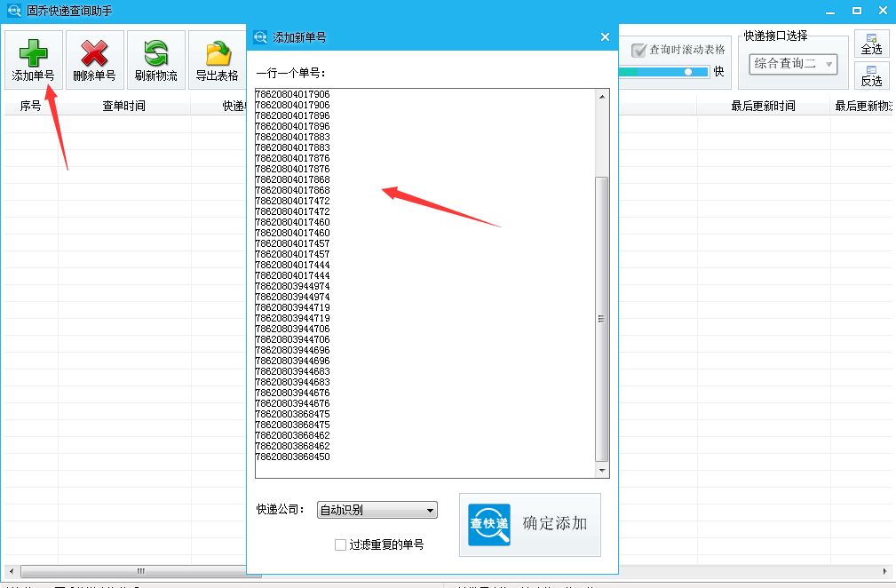Click the 查快递 logo on confirm button

click(488, 524)
